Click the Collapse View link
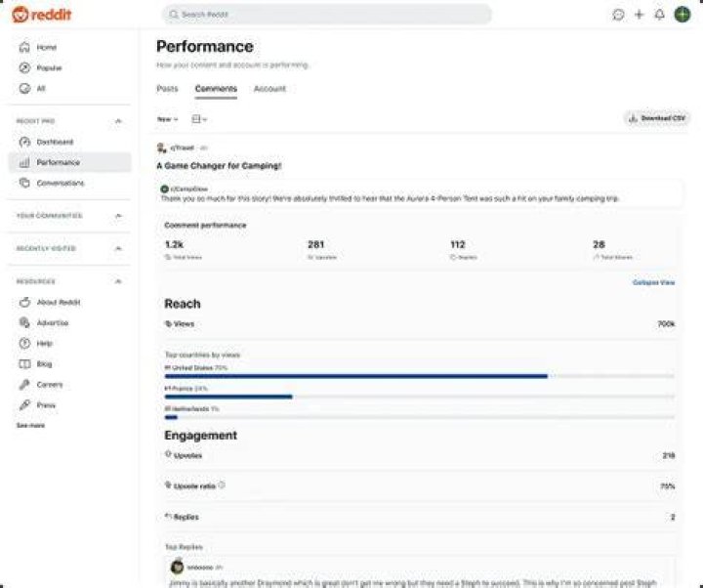 653,282
